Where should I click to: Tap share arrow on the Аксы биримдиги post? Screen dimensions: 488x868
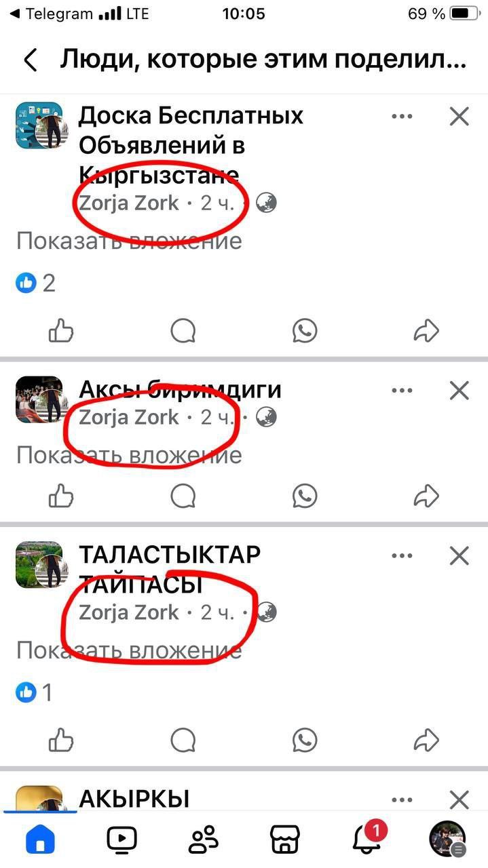click(x=426, y=496)
